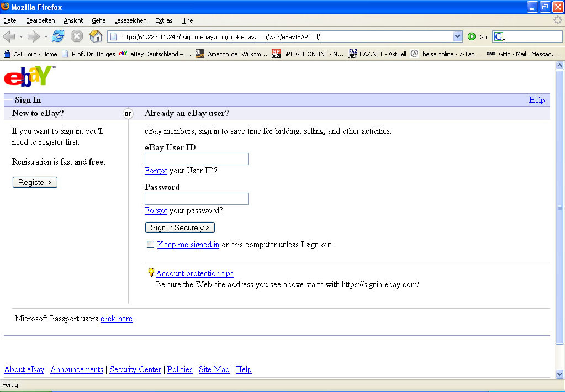Click the Firefox icon in the title bar
The height and width of the screenshot is (392, 565).
click(x=6, y=7)
